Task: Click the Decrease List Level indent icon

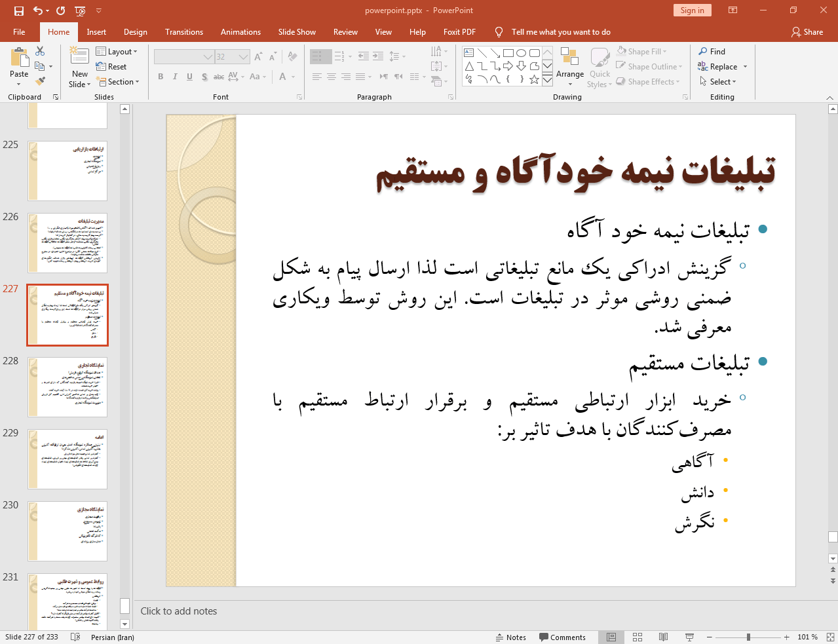Action: [364, 57]
